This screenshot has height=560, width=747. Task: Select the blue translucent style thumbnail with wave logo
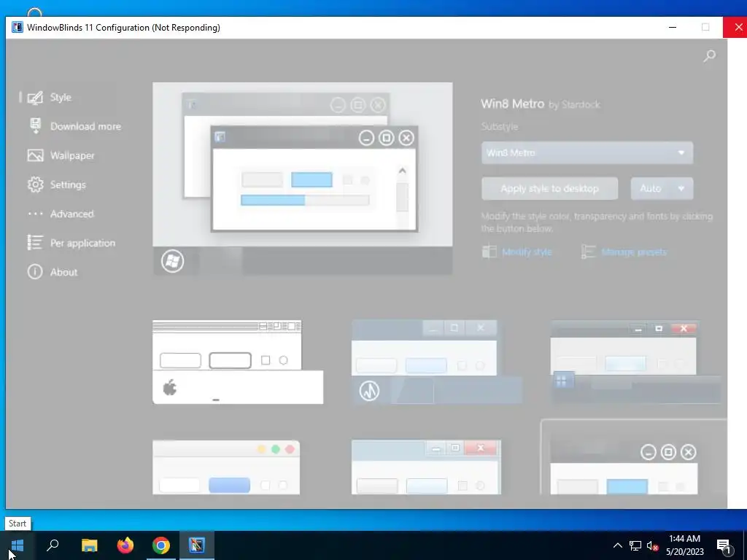coord(437,362)
